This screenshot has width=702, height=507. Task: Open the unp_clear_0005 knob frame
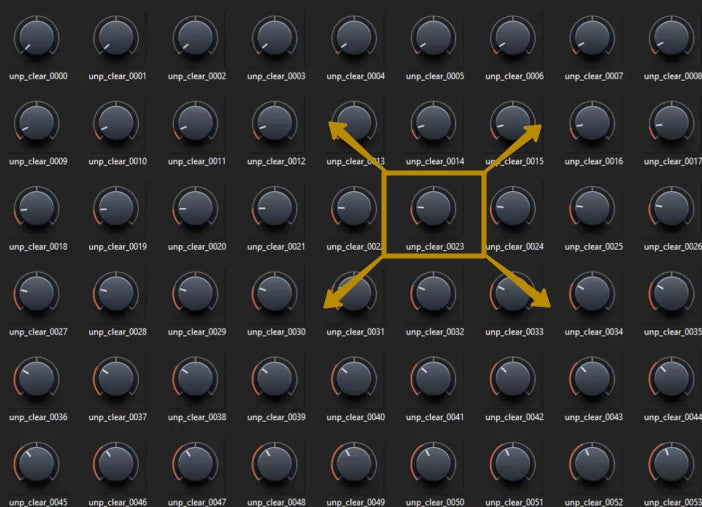pyautogui.click(x=434, y=38)
